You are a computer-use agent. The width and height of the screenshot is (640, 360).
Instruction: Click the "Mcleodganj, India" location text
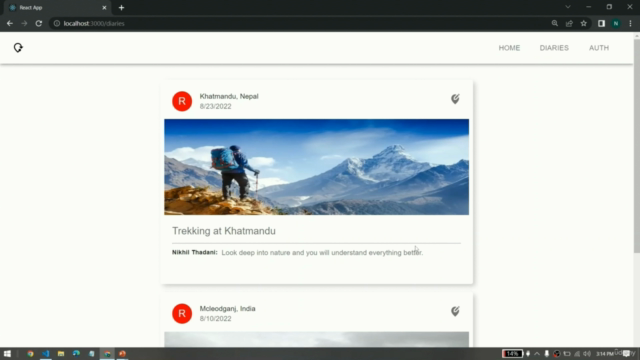[x=227, y=309]
